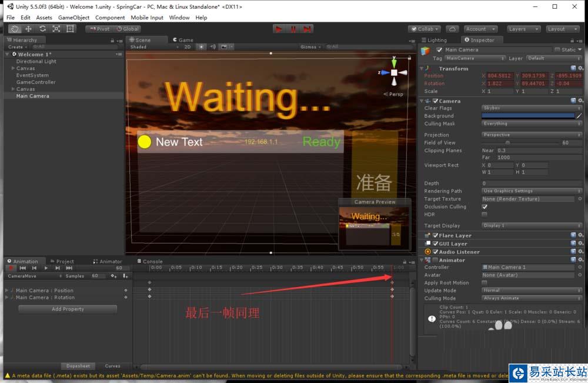Image resolution: width=588 pixels, height=383 pixels.
Task: Toggle Camera component enabled checkbox
Action: [435, 101]
